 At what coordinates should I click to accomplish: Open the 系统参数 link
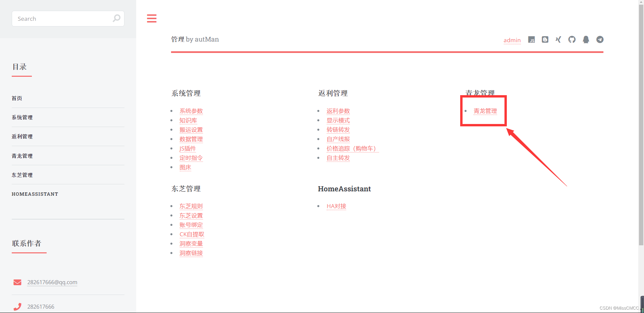click(191, 111)
